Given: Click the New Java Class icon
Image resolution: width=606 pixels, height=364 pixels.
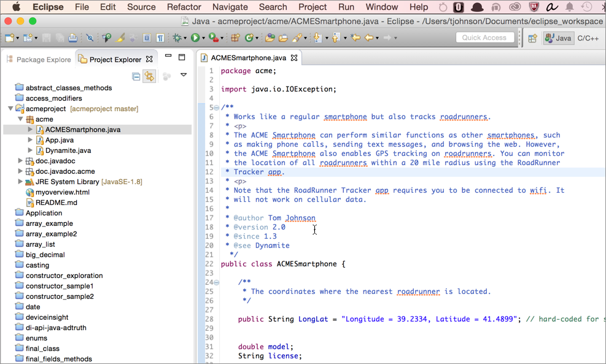Looking at the screenshot, I should (x=250, y=38).
